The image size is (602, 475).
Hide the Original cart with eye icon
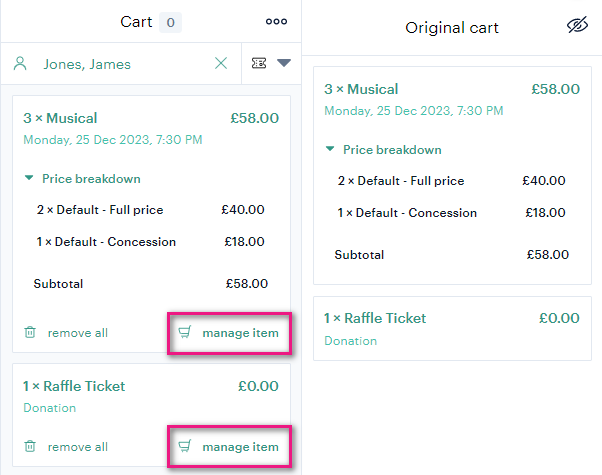click(577, 25)
